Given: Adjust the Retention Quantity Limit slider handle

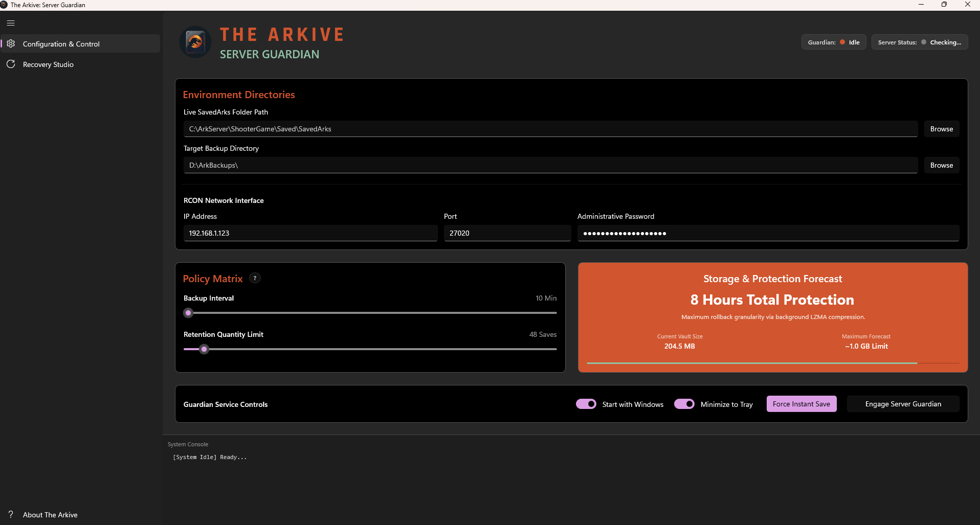Looking at the screenshot, I should tap(204, 349).
